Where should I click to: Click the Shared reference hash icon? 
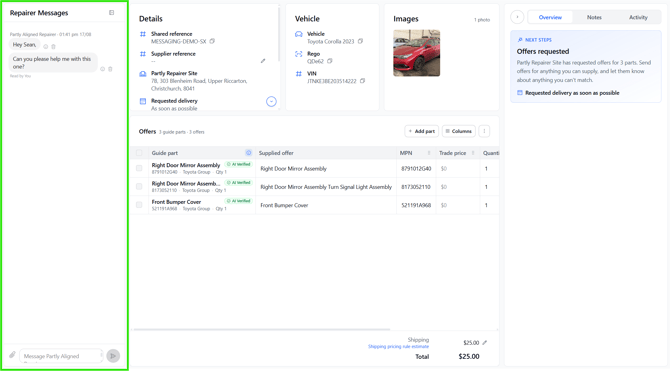pos(143,34)
